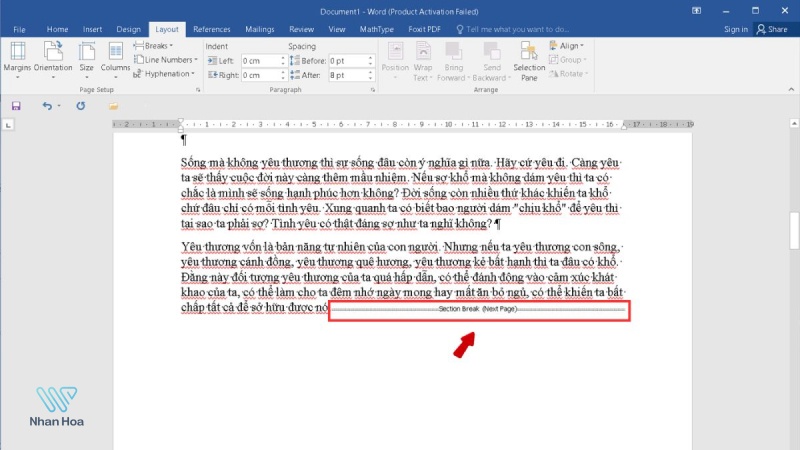
Task: Open Ribbon Display Options icon
Action: tap(696, 11)
